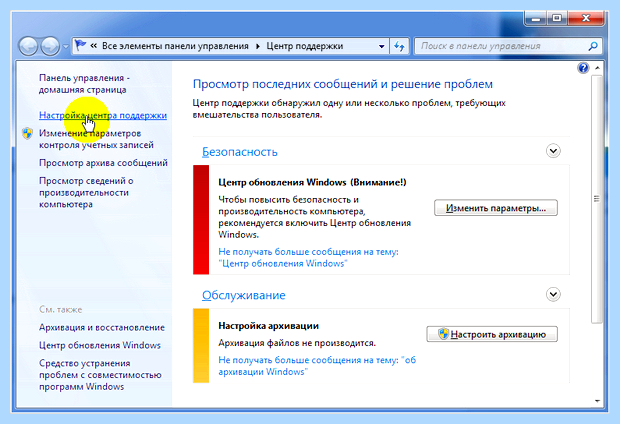Open 'Просмотр сведений о производительности компьютера' link

click(86, 193)
